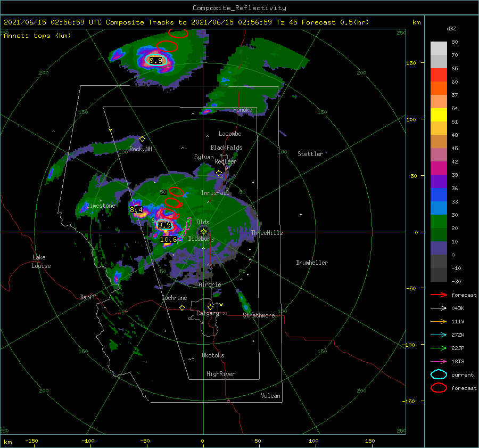Click the Okotoks town label
This screenshot has width=479, height=448.
(x=213, y=355)
